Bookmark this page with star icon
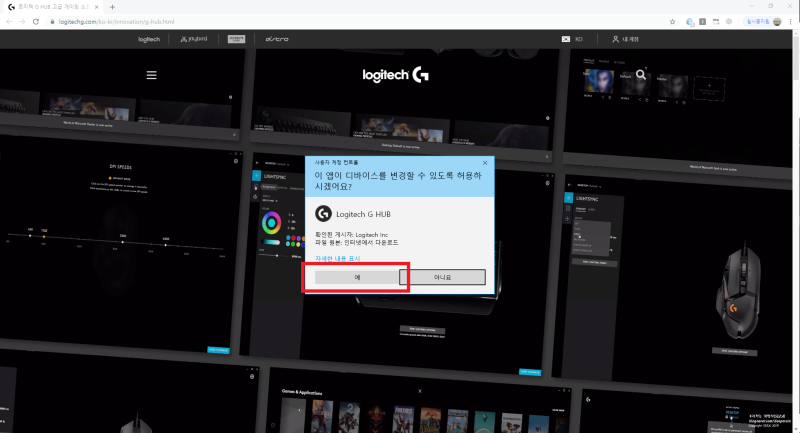The image size is (800, 433). (x=672, y=21)
